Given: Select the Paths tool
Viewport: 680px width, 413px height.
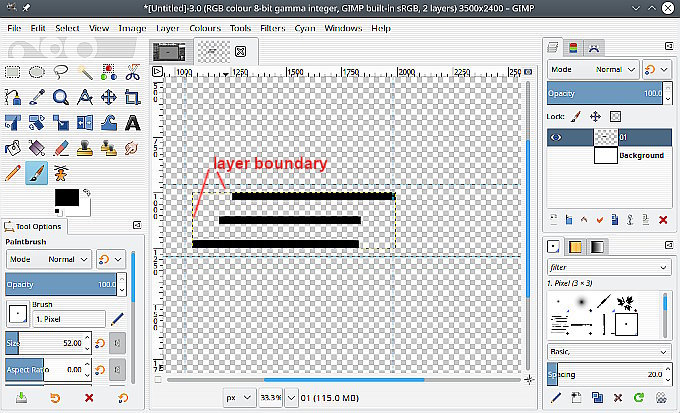Looking at the screenshot, I should pyautogui.click(x=12, y=97).
